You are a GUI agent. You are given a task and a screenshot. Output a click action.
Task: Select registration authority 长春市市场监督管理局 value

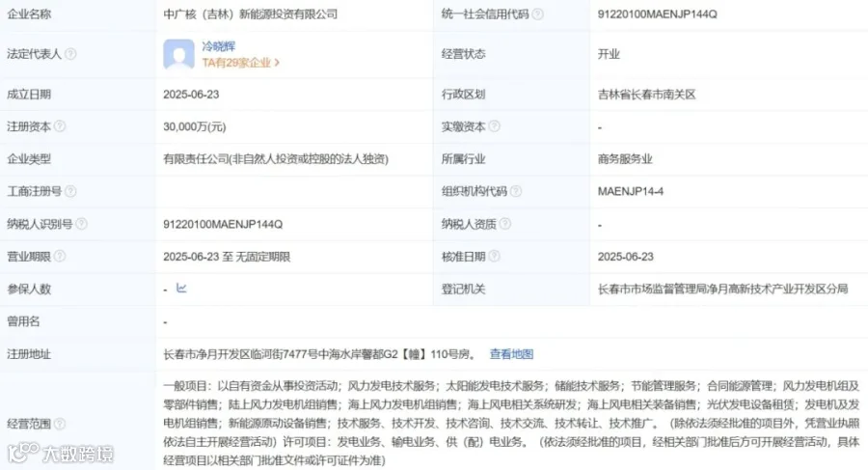723,289
